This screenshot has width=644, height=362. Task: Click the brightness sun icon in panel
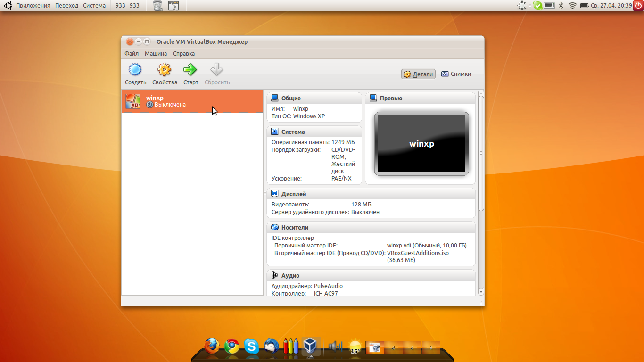(x=522, y=6)
